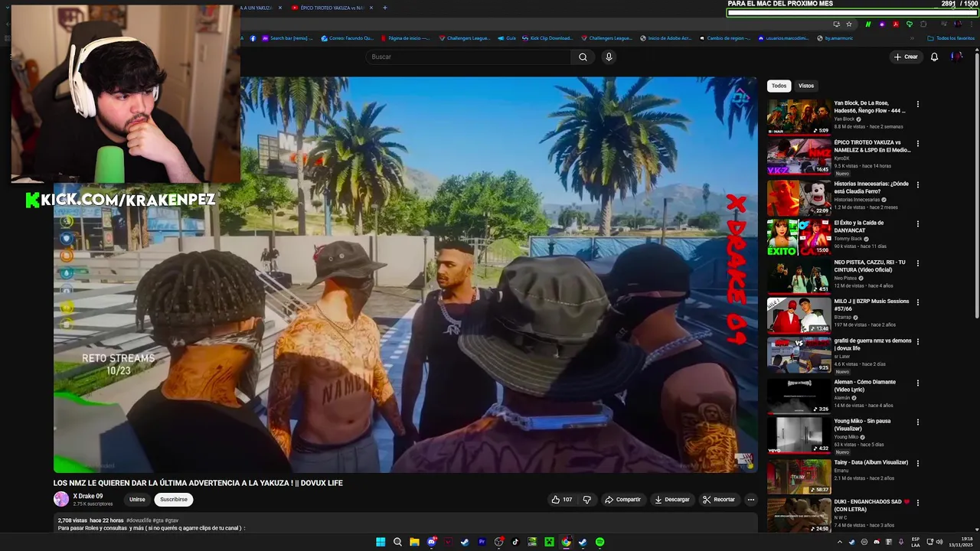Focus the Buscar search field
This screenshot has height=551, width=980.
click(x=469, y=57)
